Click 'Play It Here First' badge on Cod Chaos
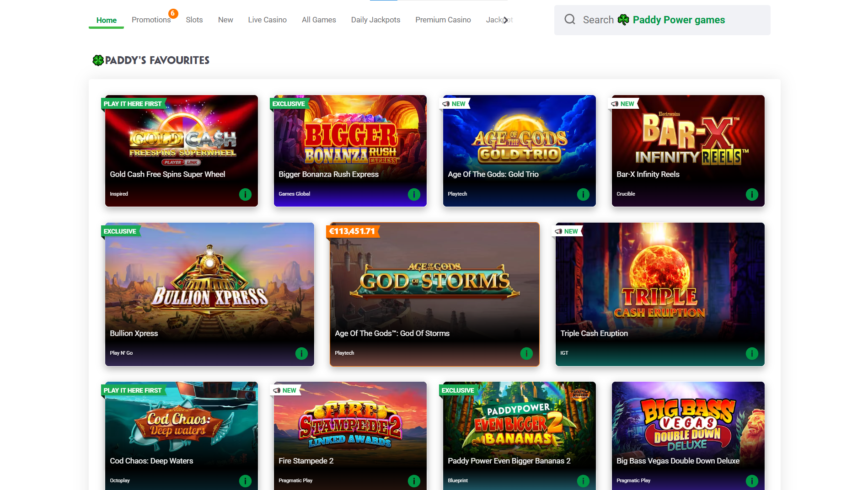 (133, 390)
